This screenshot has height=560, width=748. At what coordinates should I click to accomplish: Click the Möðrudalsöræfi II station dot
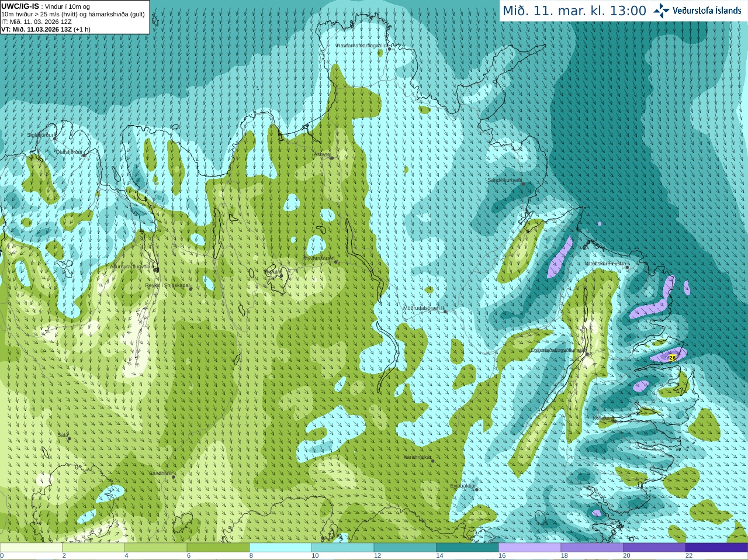pos(445,312)
